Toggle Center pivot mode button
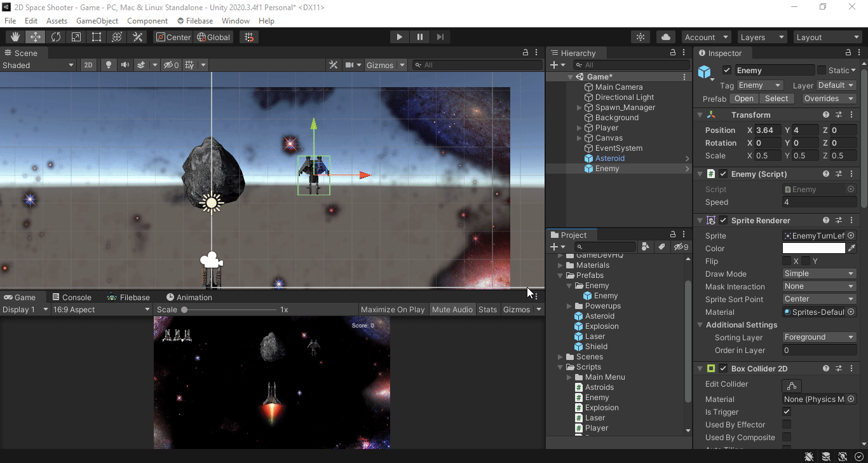Screen dimensions: 868x463 click(173, 37)
